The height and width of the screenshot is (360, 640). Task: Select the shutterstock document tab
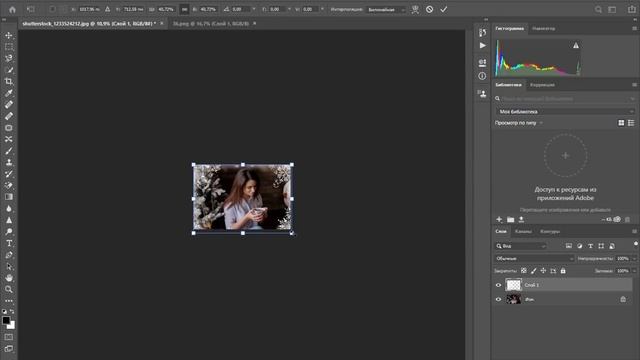(89, 24)
